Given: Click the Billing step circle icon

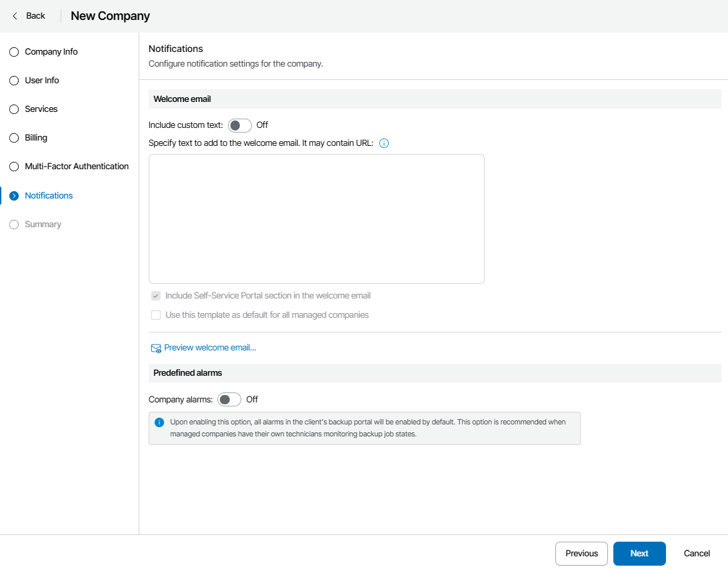Looking at the screenshot, I should click(14, 138).
